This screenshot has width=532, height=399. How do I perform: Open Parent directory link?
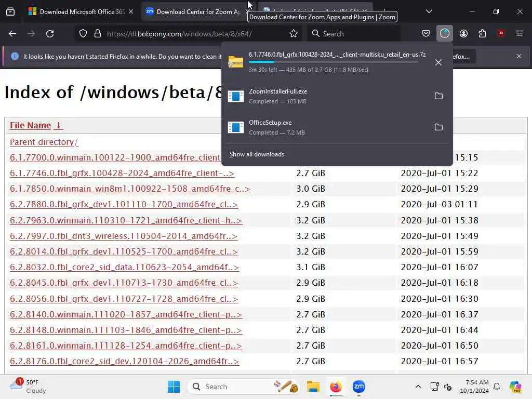(44, 142)
